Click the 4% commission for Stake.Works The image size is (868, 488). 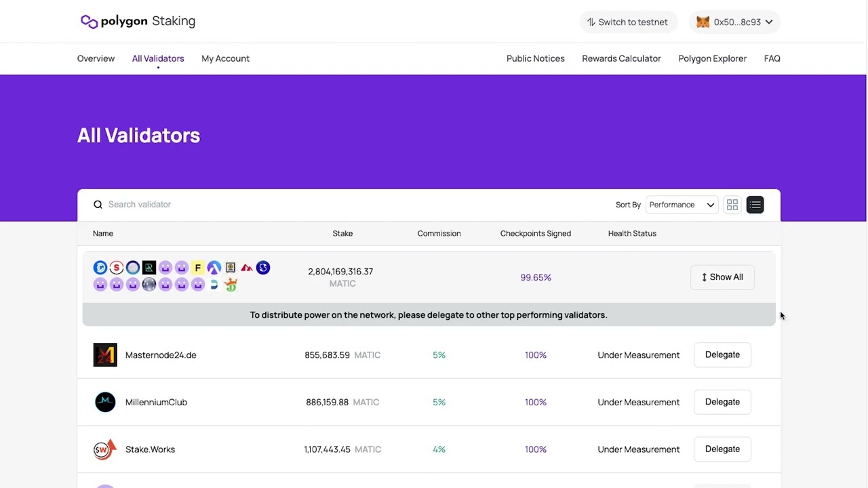coord(439,449)
